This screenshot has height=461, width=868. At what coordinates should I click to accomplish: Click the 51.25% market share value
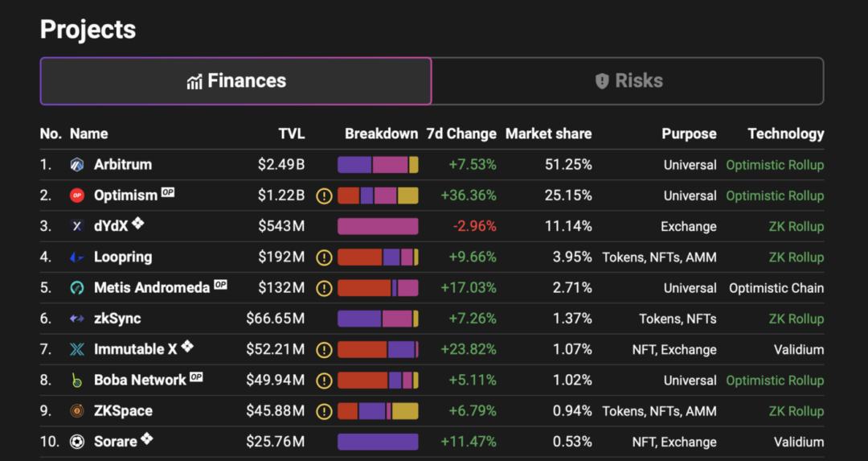pyautogui.click(x=568, y=165)
